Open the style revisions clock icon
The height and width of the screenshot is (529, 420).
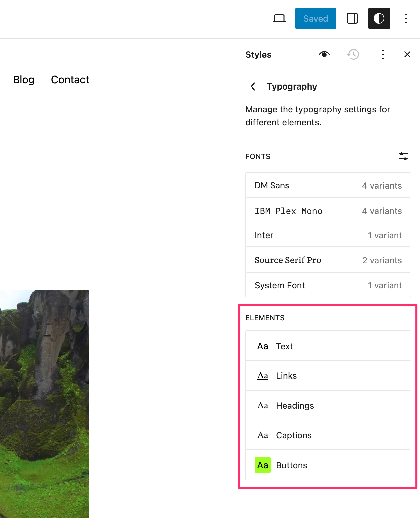point(353,54)
